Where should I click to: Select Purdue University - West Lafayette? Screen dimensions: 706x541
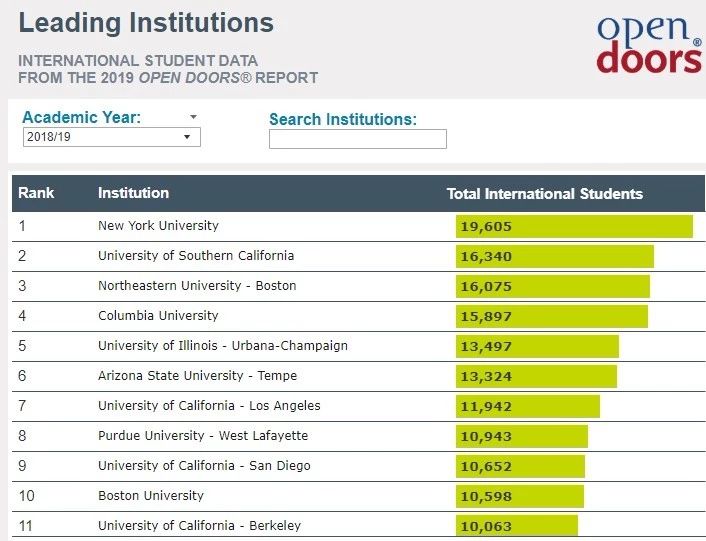(x=203, y=436)
